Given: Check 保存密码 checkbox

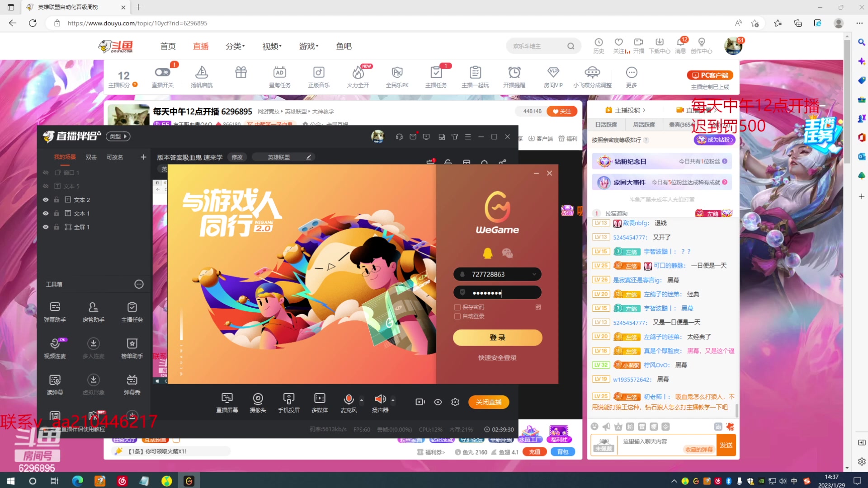Looking at the screenshot, I should pyautogui.click(x=458, y=307).
